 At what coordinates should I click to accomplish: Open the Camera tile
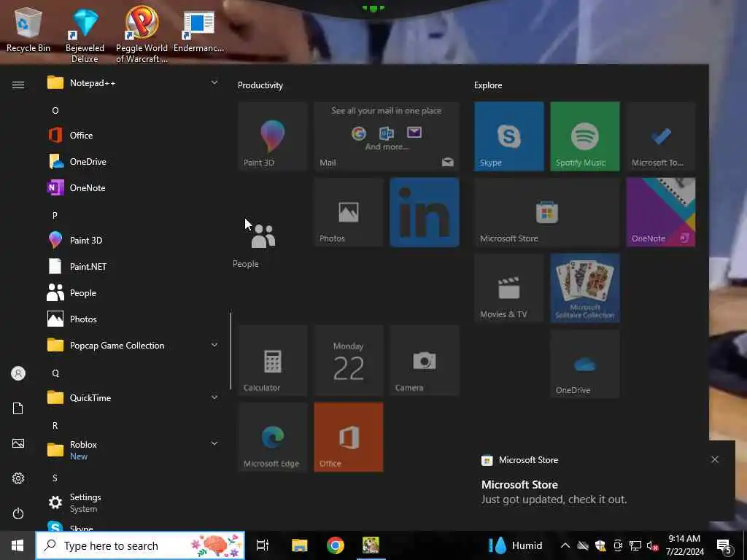pyautogui.click(x=425, y=360)
